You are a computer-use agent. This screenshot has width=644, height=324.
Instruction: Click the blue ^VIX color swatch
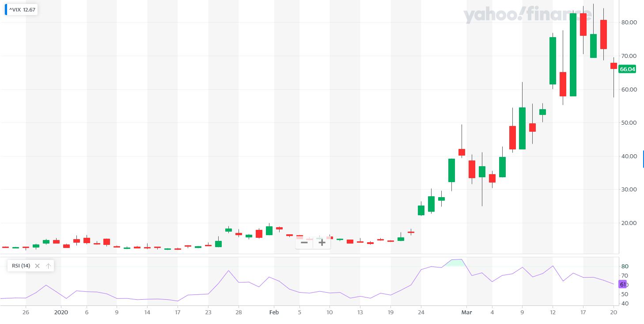[x=6, y=9]
